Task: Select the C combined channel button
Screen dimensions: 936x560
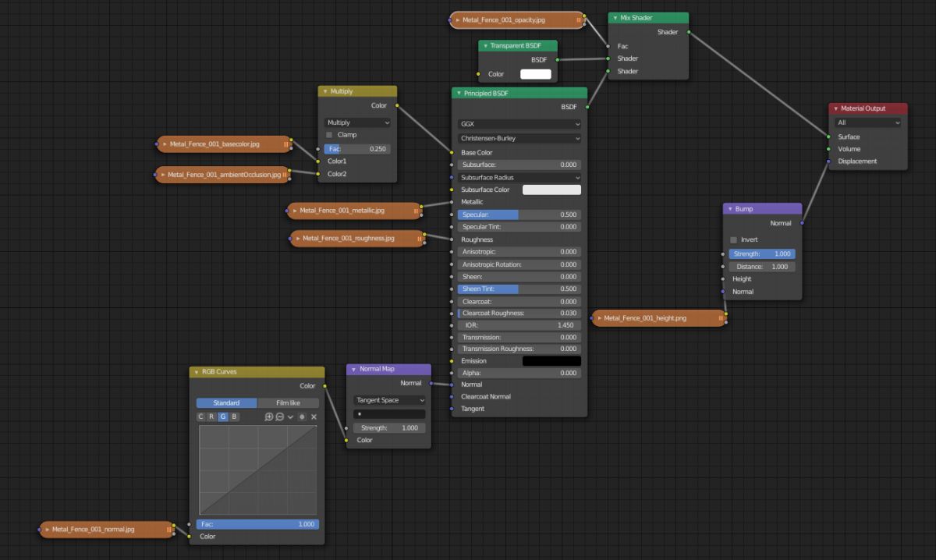Action: [201, 416]
